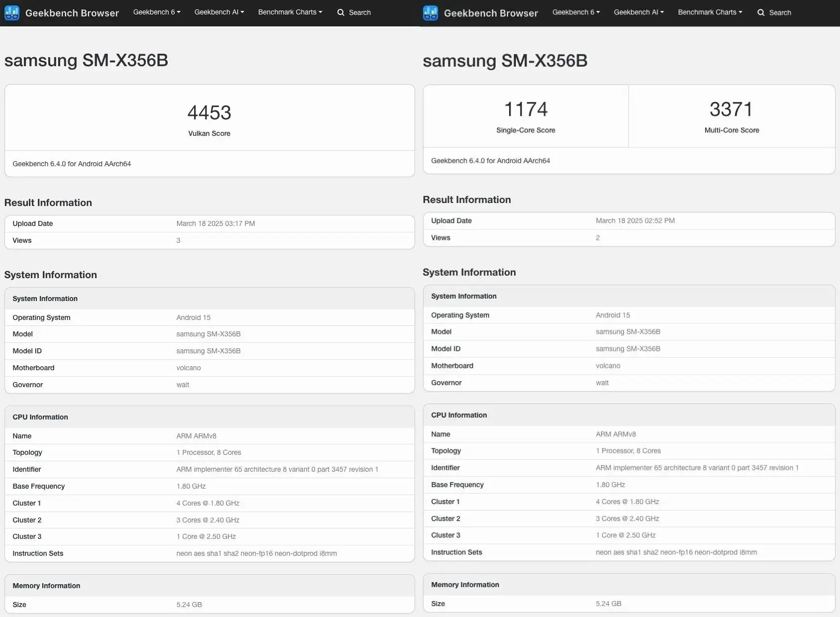Screen dimensions: 840x617
Task: Click Cluster 1 value 4 Cores, right page
Action: point(628,502)
